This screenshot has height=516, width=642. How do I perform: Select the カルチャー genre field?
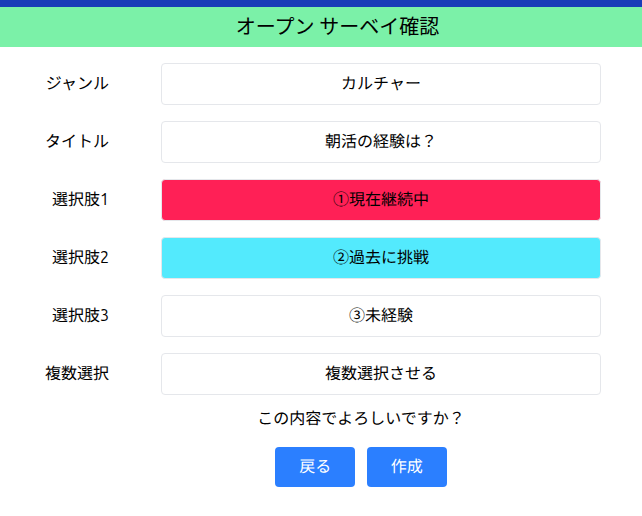[380, 84]
